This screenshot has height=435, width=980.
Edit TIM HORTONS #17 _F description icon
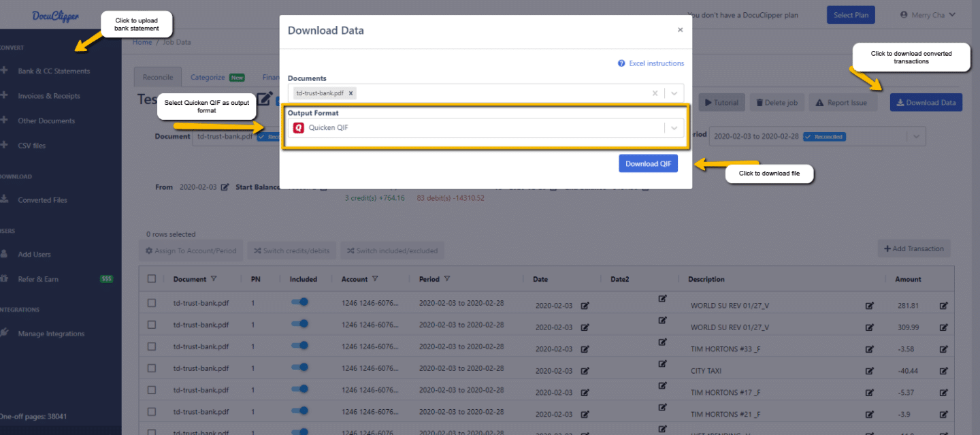click(870, 393)
